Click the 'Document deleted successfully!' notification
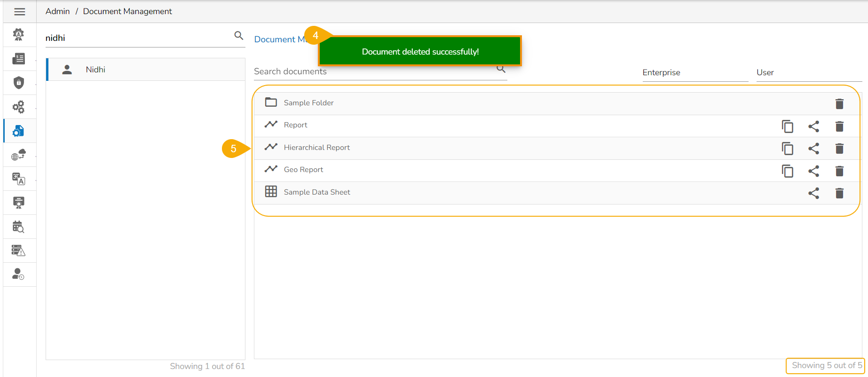The width and height of the screenshot is (868, 377). point(420,51)
